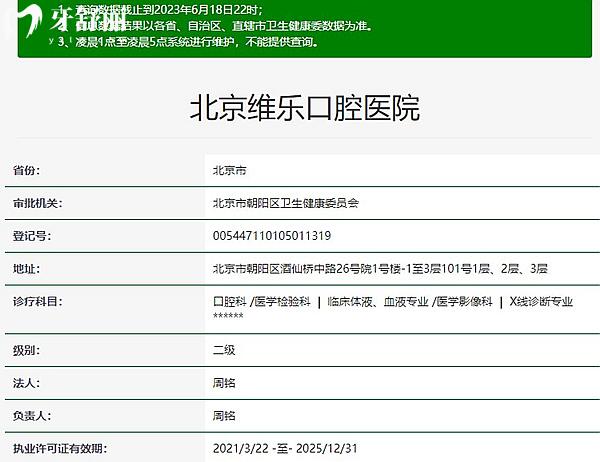Select 周铭 in the 负责人 row
Image resolution: width=600 pixels, height=462 pixels.
click(x=224, y=416)
